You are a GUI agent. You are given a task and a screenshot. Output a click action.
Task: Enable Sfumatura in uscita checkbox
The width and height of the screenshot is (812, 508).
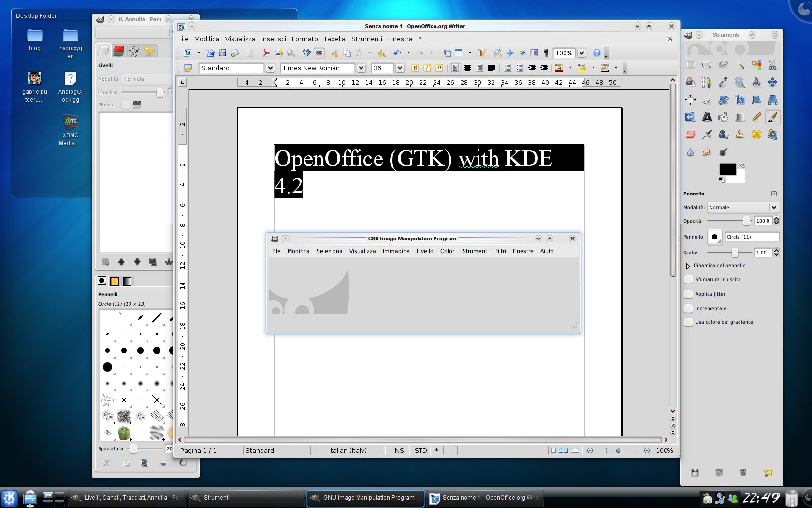(x=689, y=279)
